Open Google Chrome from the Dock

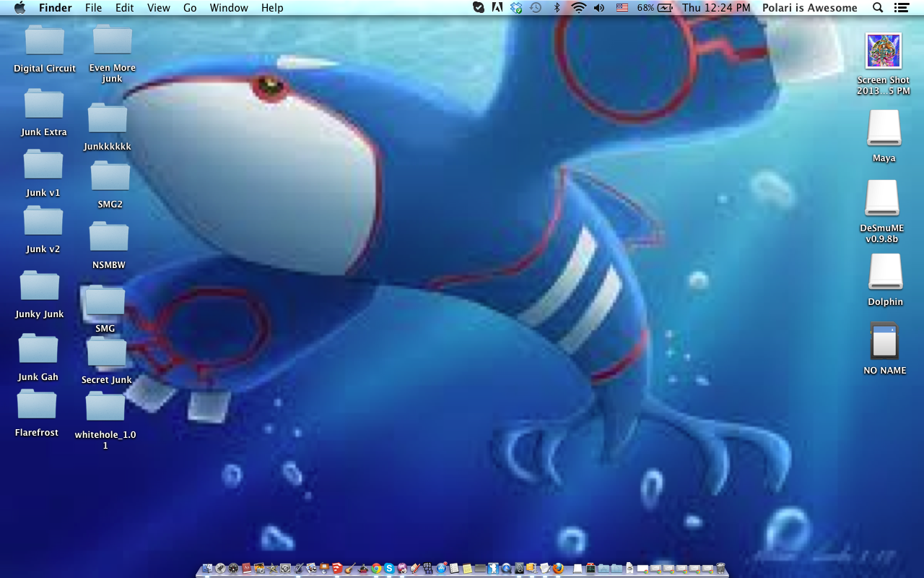(x=377, y=569)
